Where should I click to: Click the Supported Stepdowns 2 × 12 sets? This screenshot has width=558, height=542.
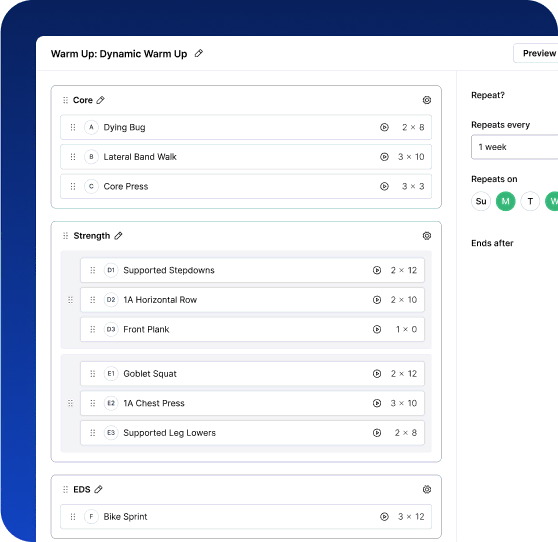coord(404,270)
